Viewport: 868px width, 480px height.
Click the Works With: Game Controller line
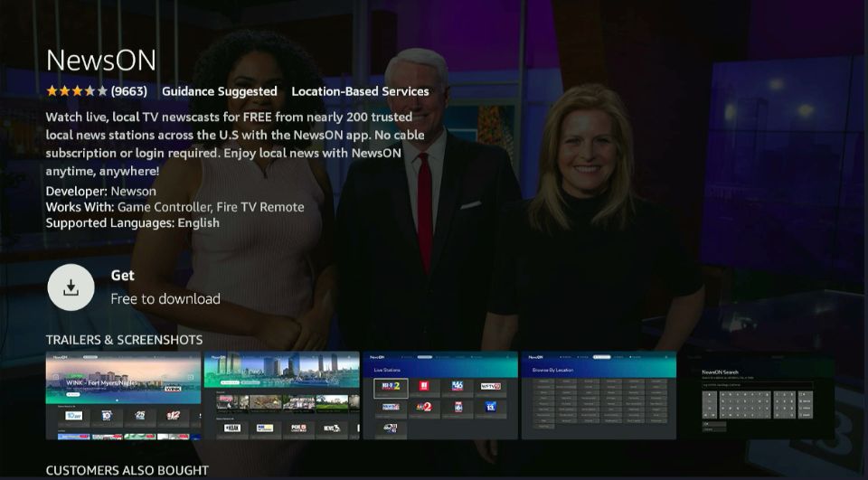pyautogui.click(x=175, y=207)
